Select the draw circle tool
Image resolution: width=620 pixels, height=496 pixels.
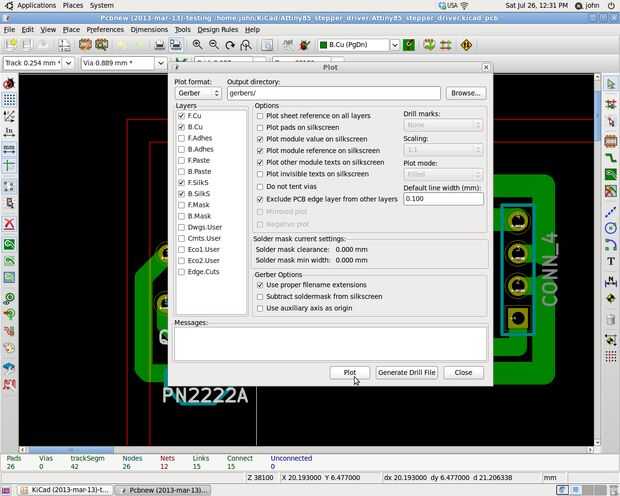[x=611, y=228]
